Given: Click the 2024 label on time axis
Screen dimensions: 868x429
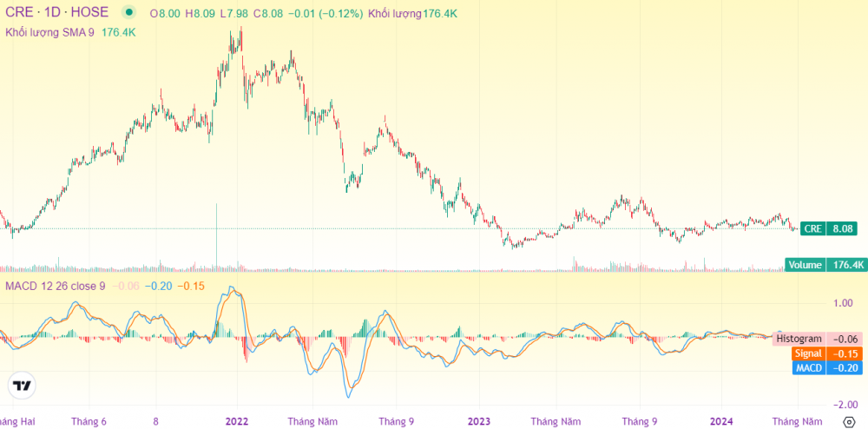Looking at the screenshot, I should pos(721,421).
